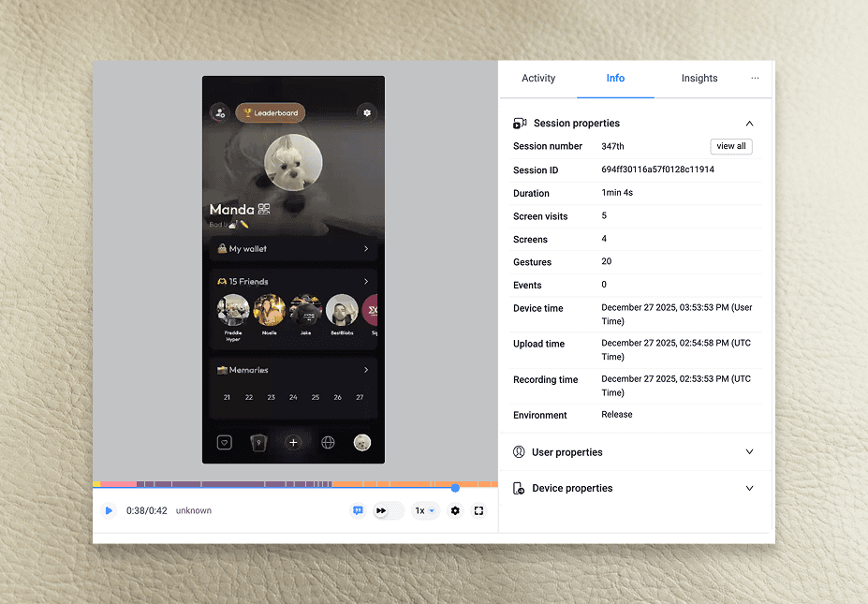868x604 pixels.
Task: Collapse the Session properties section
Action: tap(749, 124)
